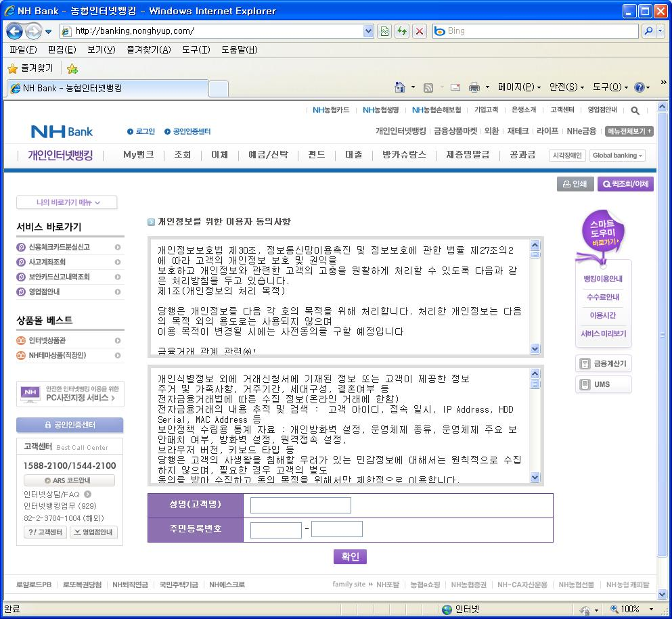Click the 인쇄 print button
The image size is (672, 619).
coord(575,184)
